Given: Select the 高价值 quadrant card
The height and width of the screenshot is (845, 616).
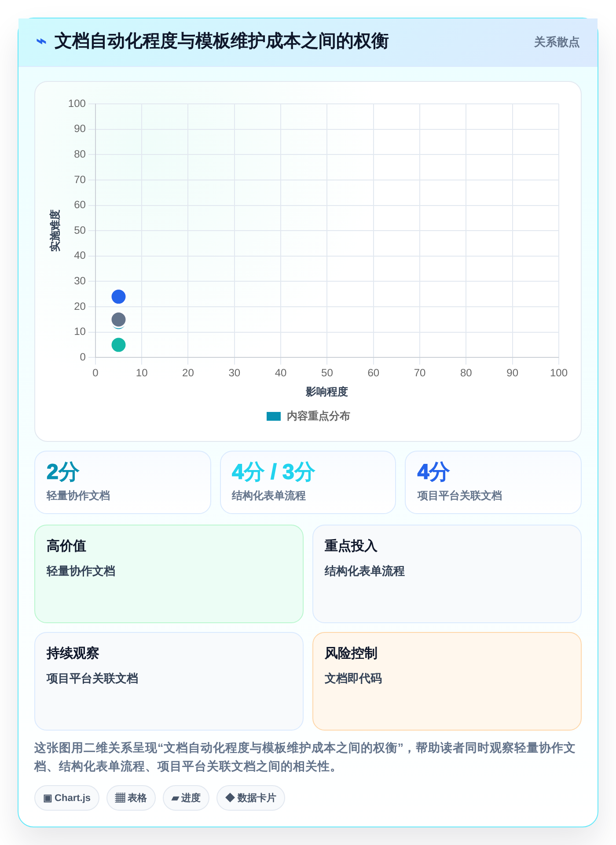Looking at the screenshot, I should (169, 574).
